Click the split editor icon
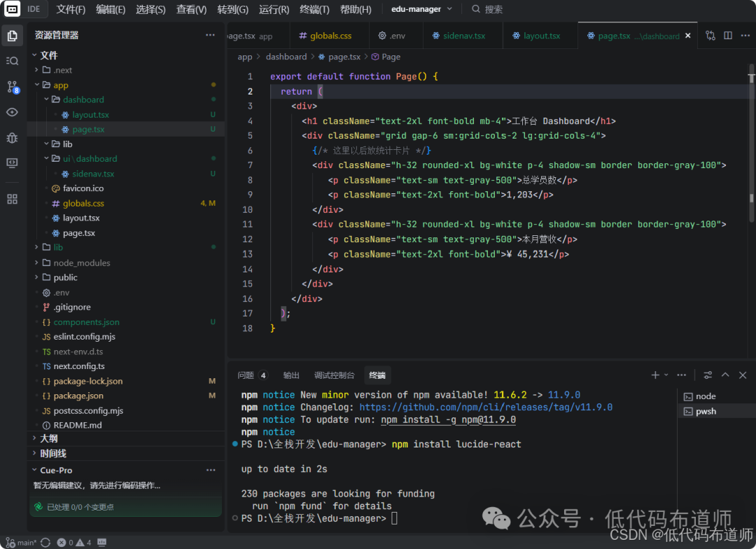Image resolution: width=756 pixels, height=549 pixels. click(728, 36)
